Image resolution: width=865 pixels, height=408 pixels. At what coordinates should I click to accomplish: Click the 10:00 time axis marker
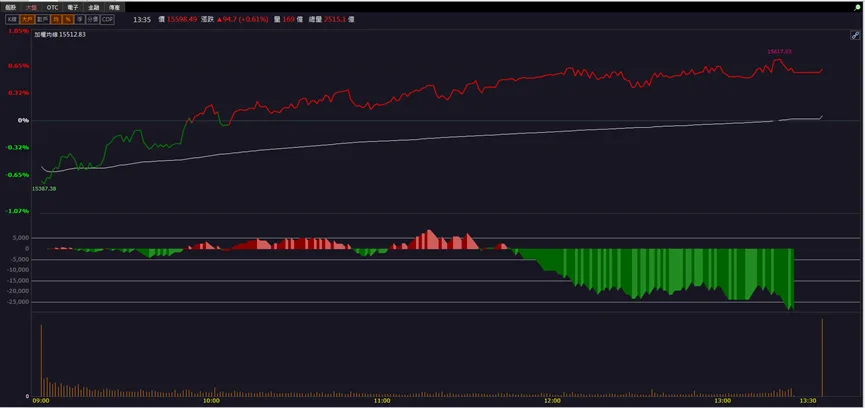(211, 401)
